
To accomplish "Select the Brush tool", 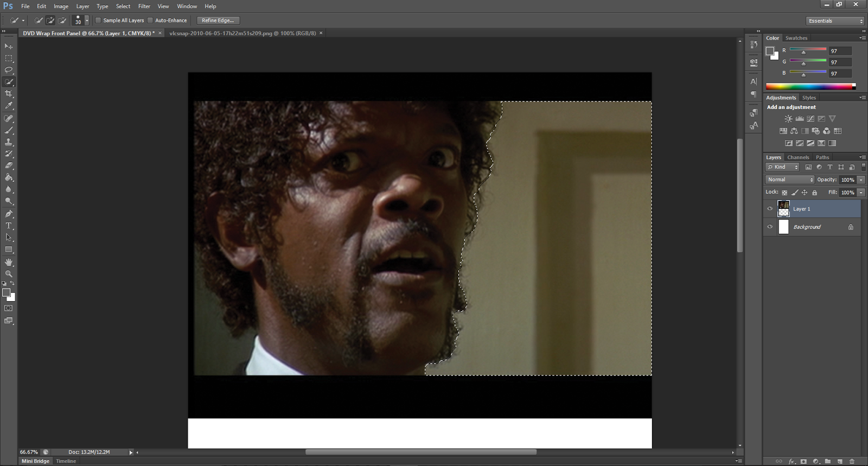I will [9, 130].
